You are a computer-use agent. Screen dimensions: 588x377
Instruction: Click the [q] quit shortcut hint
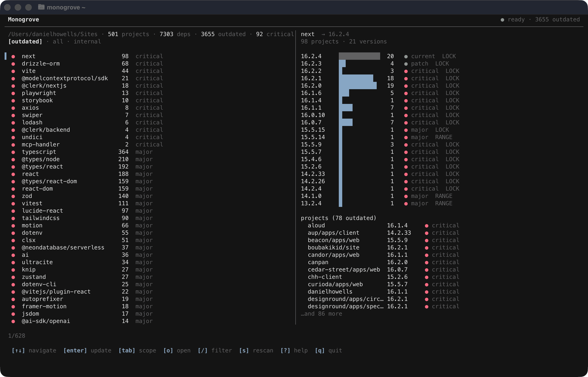[x=328, y=351]
